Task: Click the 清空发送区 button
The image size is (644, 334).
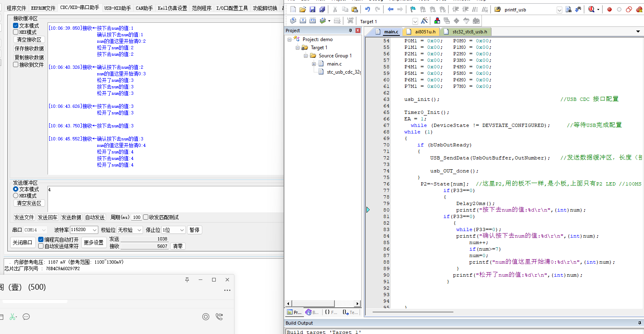Action: [29, 203]
